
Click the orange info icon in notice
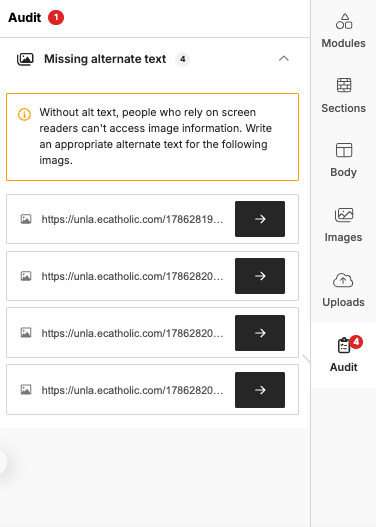coord(24,114)
